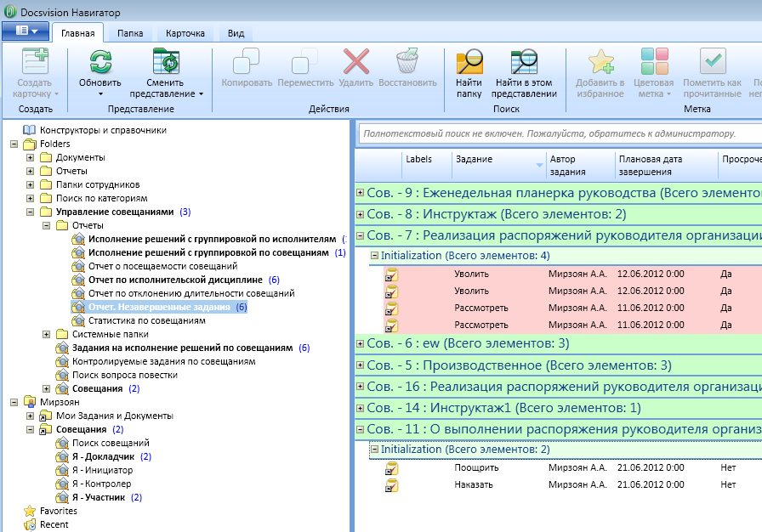Sort by Плановая дата завершения column header

coord(666,165)
